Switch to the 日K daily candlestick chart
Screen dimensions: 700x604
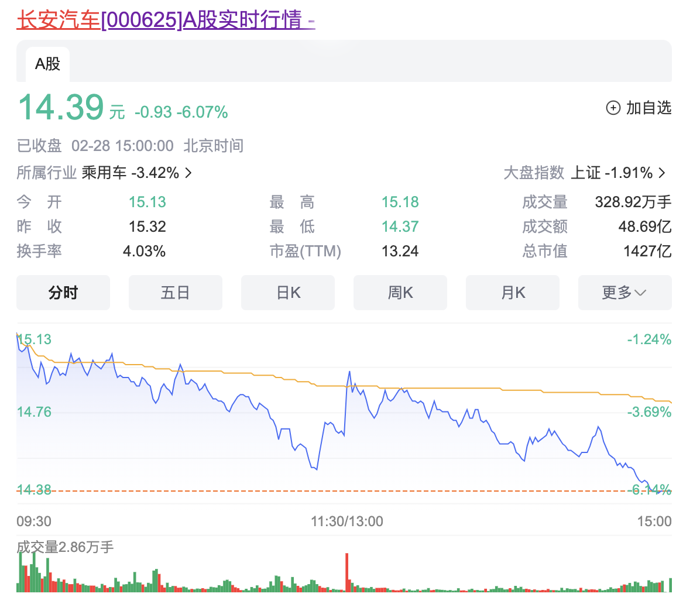point(288,293)
